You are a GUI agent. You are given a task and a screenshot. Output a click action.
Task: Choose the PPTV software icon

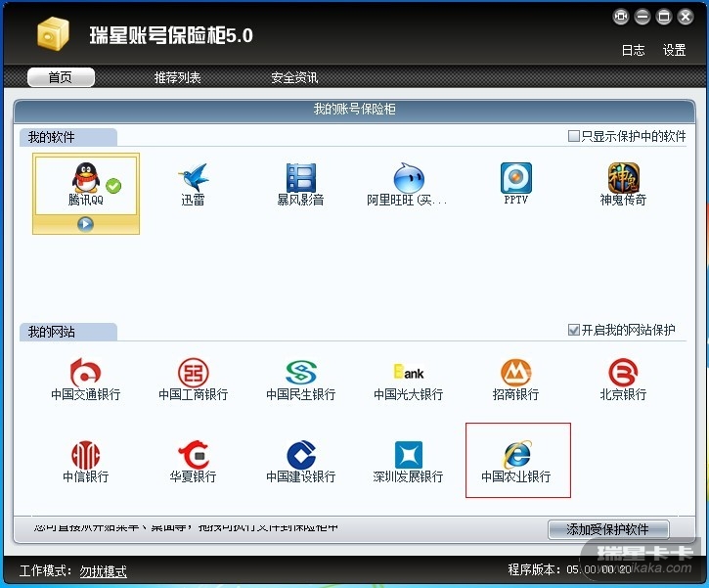(516, 178)
